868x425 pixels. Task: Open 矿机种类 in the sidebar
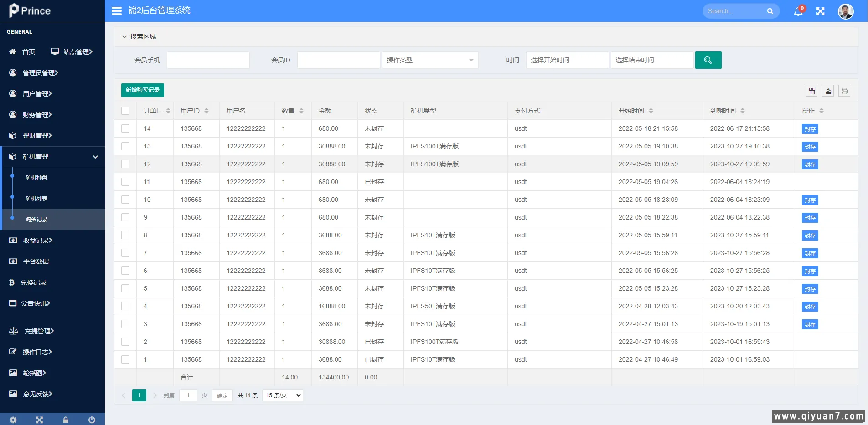[x=36, y=178]
